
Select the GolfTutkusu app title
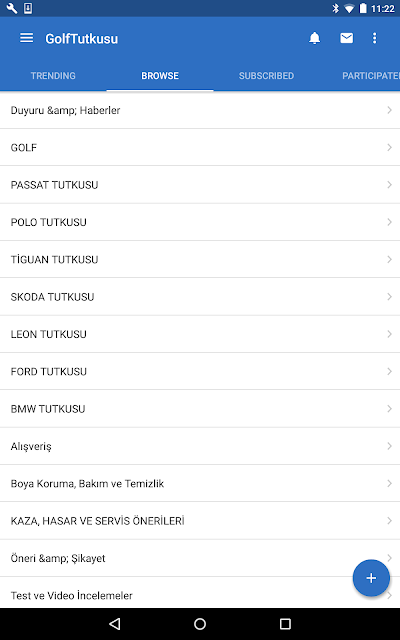(x=82, y=38)
